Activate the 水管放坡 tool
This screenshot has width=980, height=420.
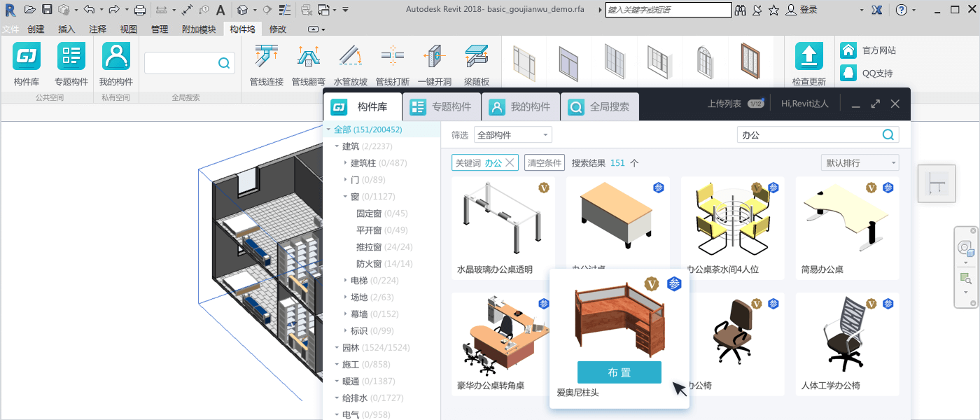click(351, 57)
